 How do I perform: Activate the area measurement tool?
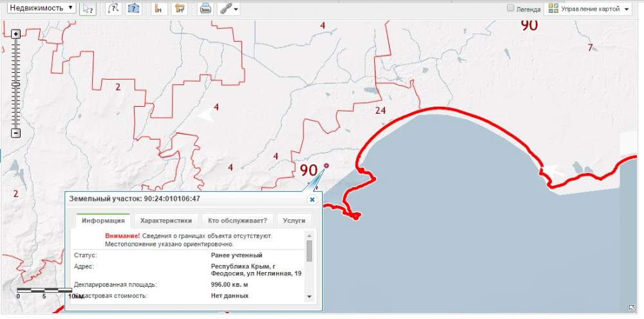point(180,9)
